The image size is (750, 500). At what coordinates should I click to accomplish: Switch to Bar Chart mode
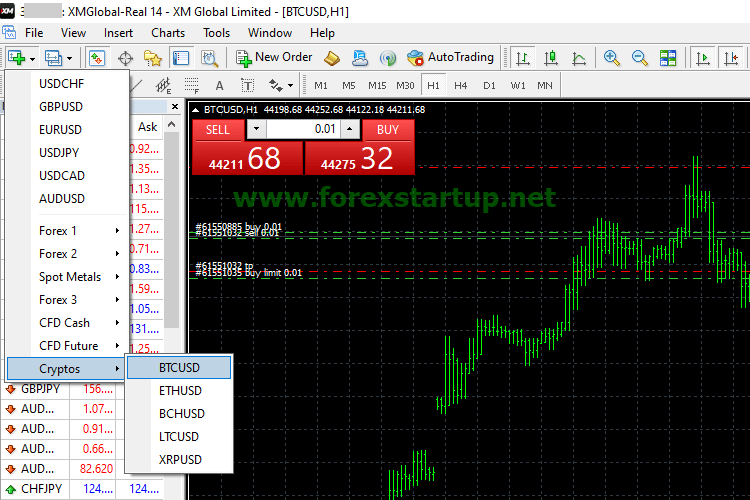click(x=522, y=58)
